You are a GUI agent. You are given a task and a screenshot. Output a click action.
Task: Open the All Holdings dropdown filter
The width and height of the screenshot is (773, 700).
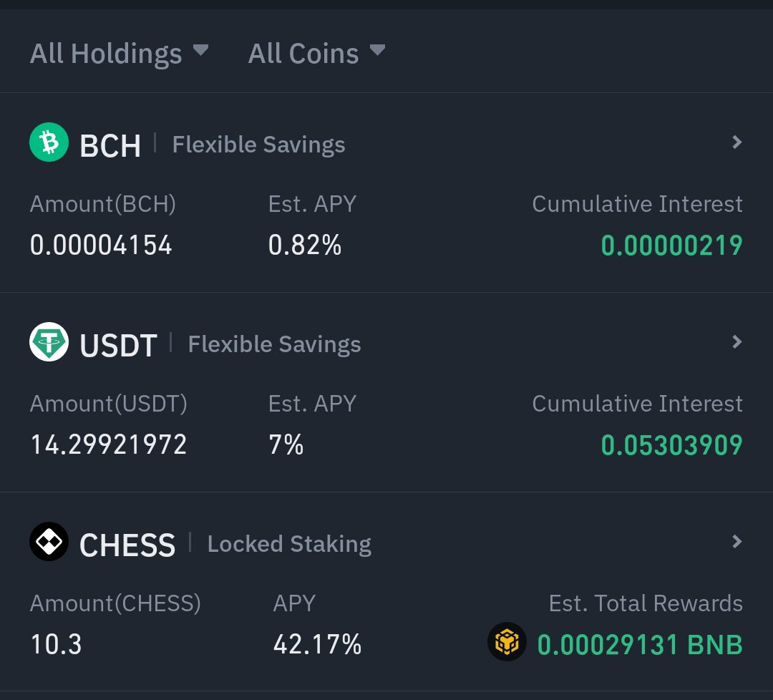tap(120, 53)
